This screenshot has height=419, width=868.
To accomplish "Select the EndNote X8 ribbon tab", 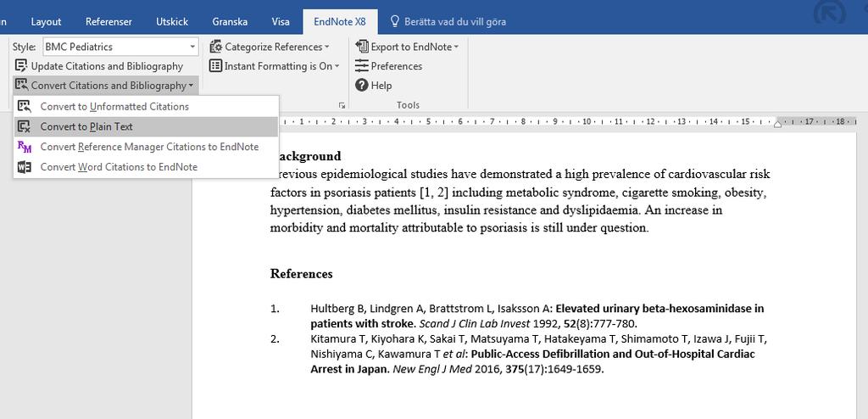I will (x=340, y=21).
